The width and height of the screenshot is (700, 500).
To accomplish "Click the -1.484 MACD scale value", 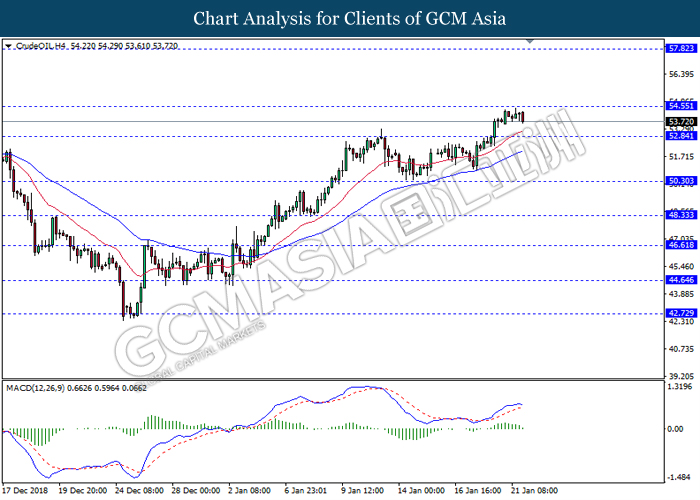I will (679, 477).
